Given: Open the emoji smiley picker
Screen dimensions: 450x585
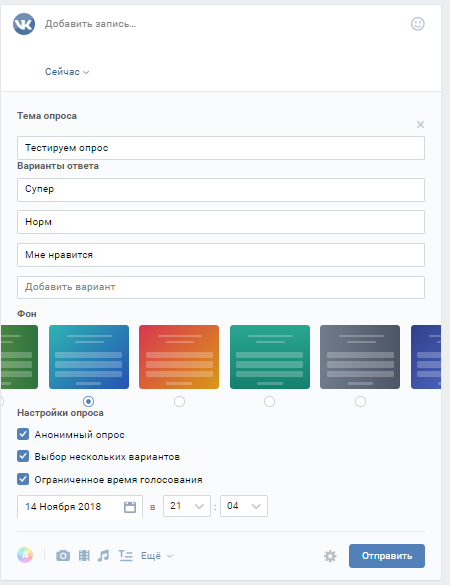Looking at the screenshot, I should point(418,24).
